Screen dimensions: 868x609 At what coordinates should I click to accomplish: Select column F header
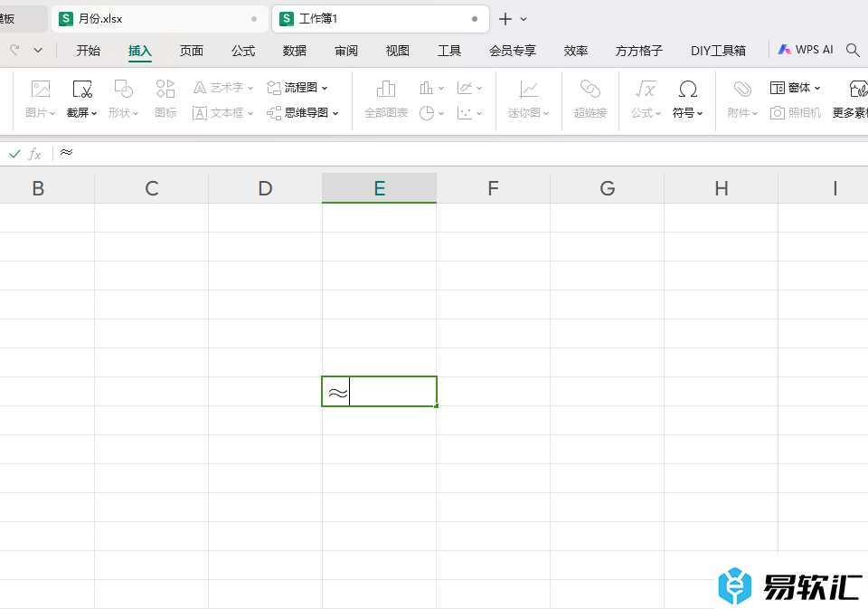tap(494, 188)
